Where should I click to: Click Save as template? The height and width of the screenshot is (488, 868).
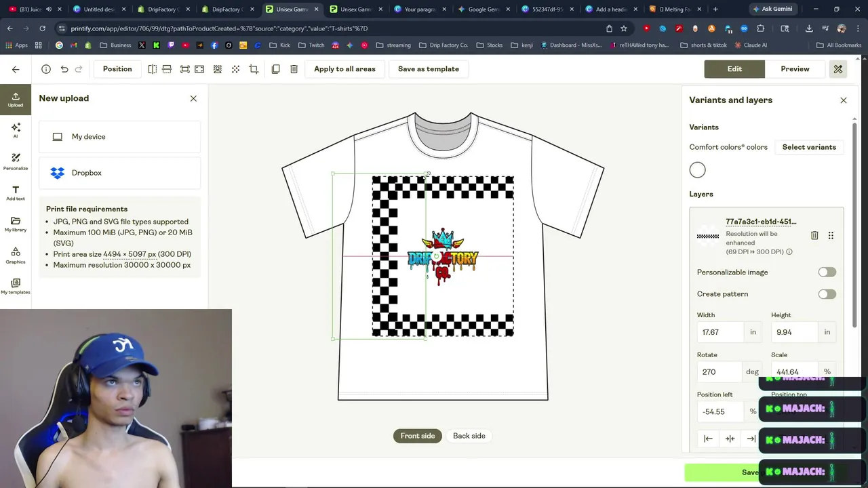429,69
